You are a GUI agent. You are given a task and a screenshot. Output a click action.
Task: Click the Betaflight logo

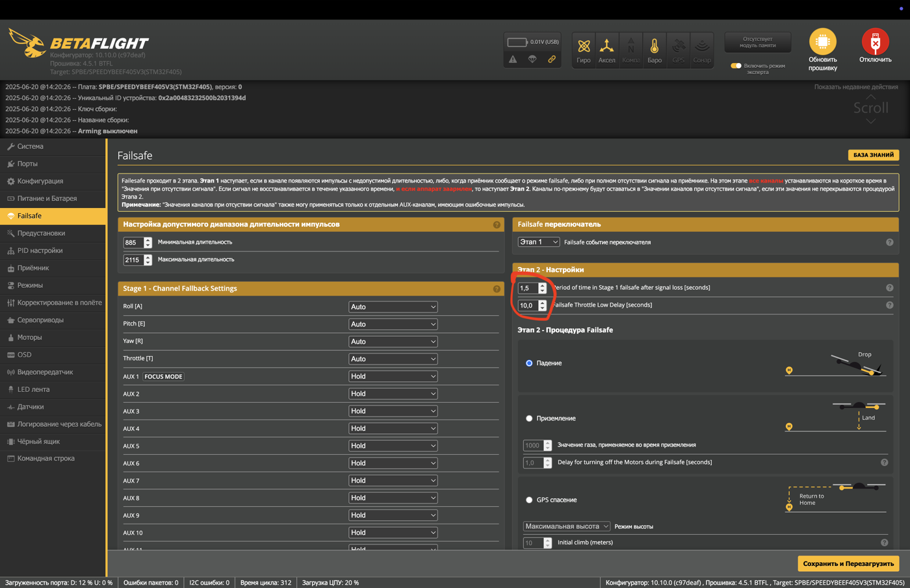coord(78,44)
